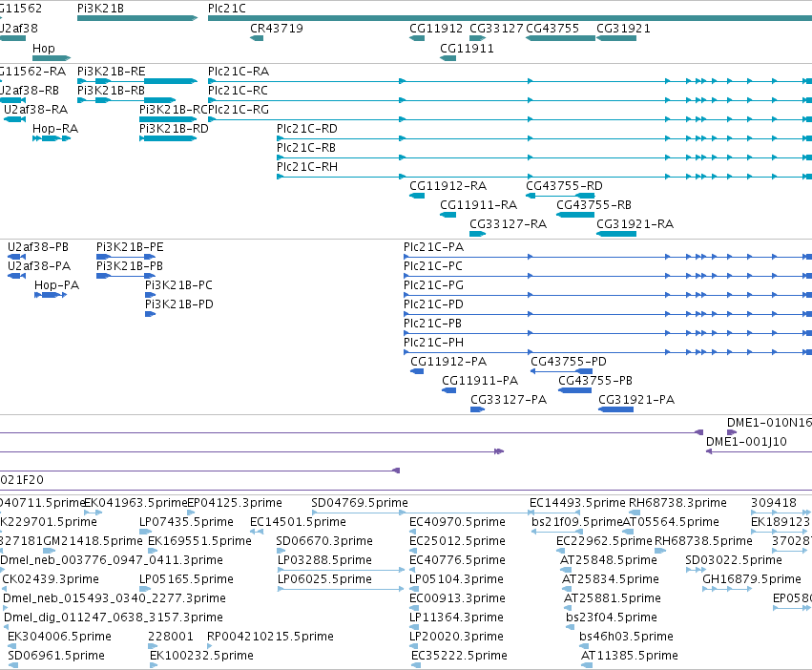Select the EC14501.5prime EST label

pyautogui.click(x=298, y=522)
